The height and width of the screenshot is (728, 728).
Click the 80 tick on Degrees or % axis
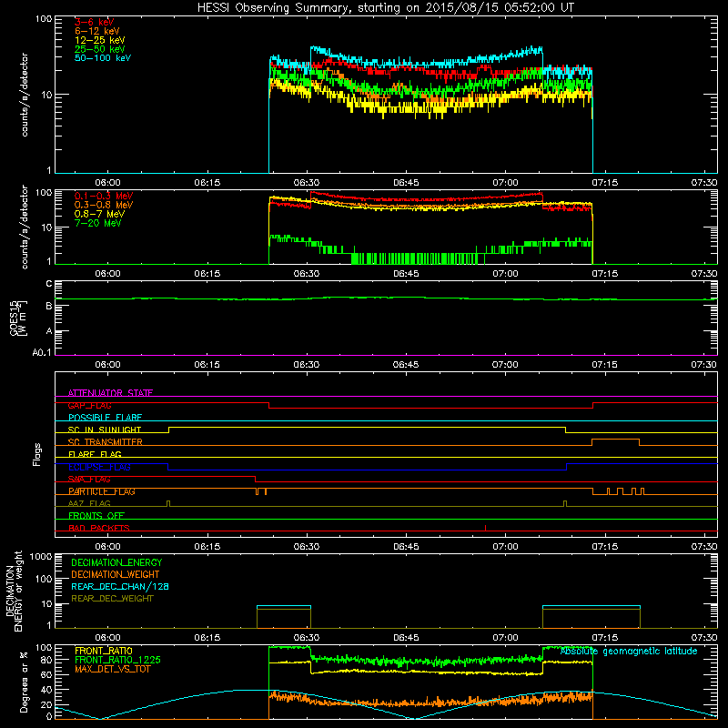tap(47, 660)
